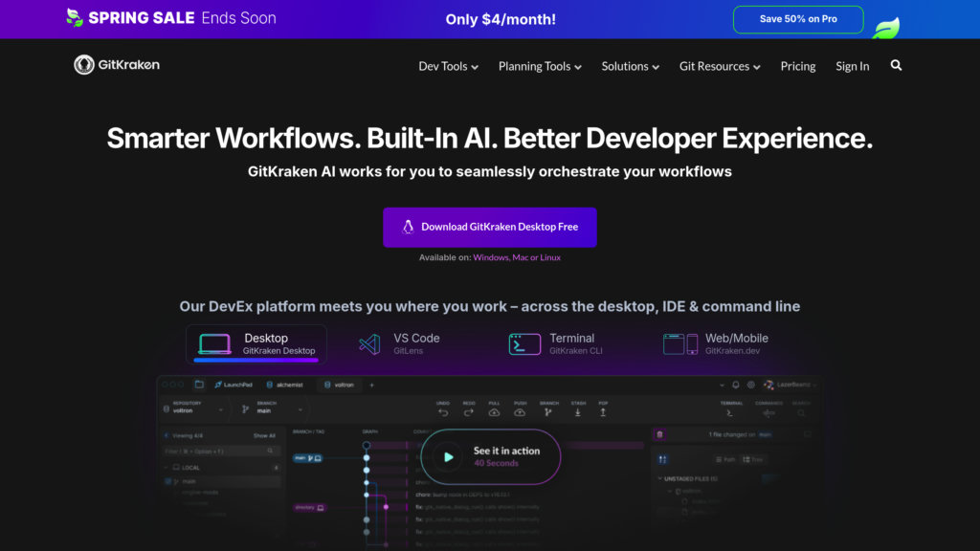Screen dimensions: 980x551
Task: Click the sort arrows icon in preview panel
Action: pos(662,459)
